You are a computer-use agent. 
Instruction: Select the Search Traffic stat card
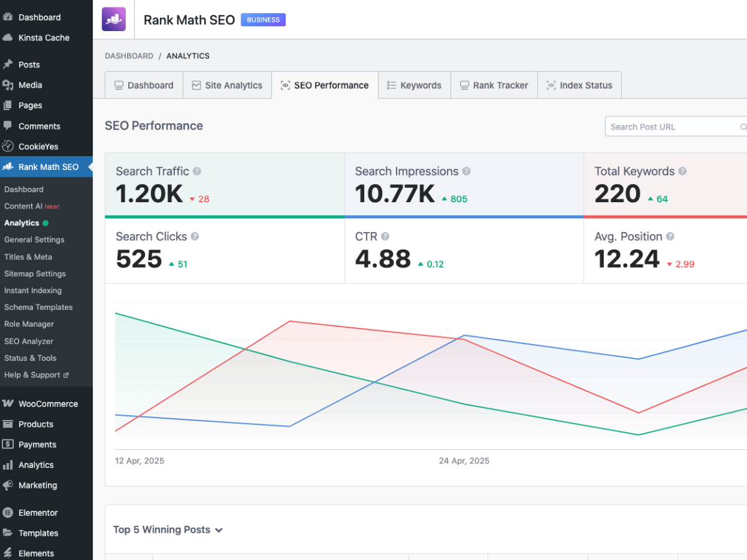(x=225, y=185)
